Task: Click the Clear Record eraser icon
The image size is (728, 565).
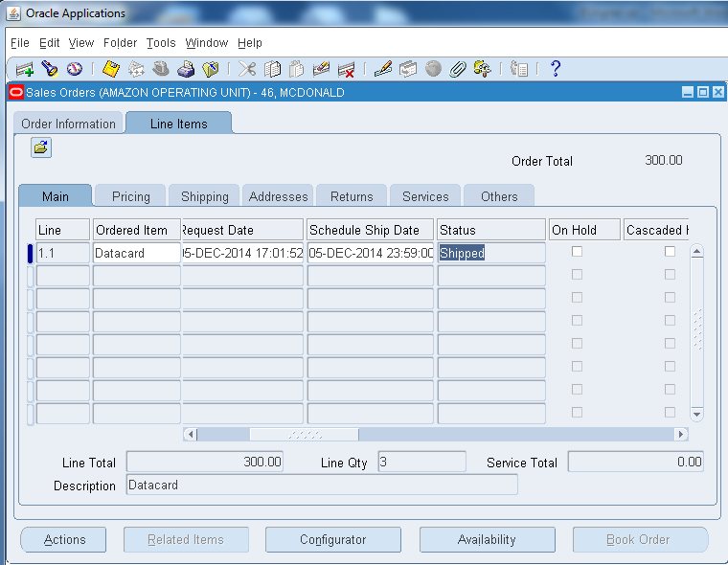Action: pyautogui.click(x=321, y=69)
